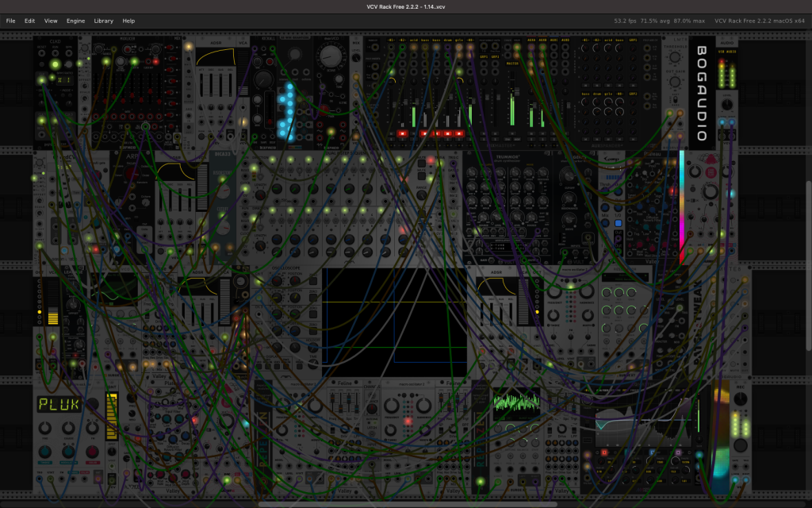Open the Library menu
The image size is (812, 508).
point(104,21)
